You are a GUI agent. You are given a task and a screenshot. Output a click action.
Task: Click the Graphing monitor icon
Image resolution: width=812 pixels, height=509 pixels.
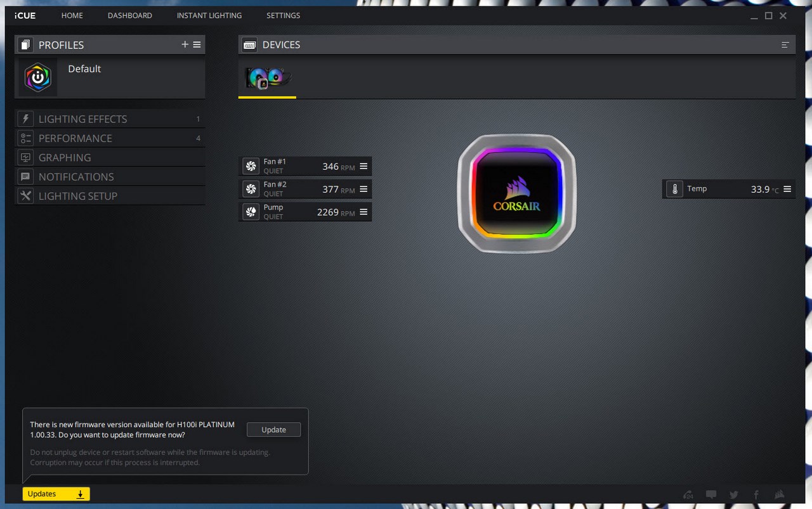click(x=25, y=157)
